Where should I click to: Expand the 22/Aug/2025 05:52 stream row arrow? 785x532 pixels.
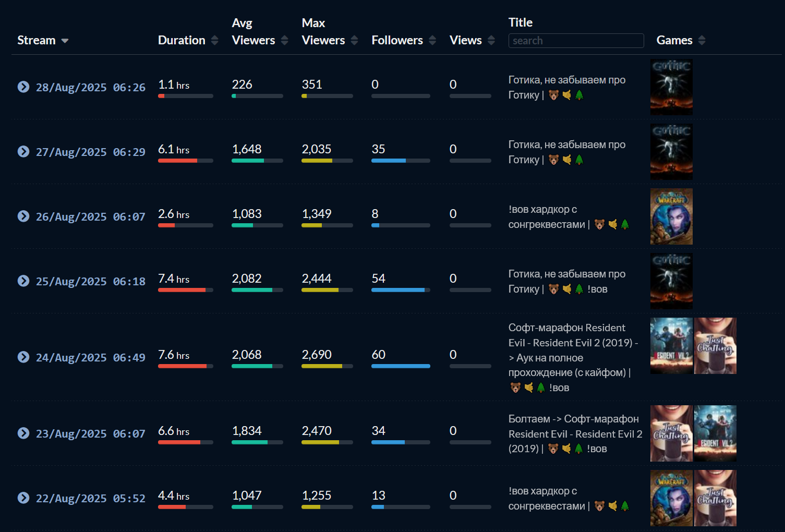(23, 498)
